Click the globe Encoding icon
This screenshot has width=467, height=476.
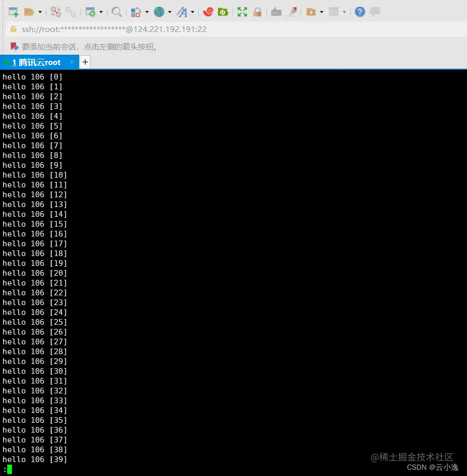pos(159,12)
